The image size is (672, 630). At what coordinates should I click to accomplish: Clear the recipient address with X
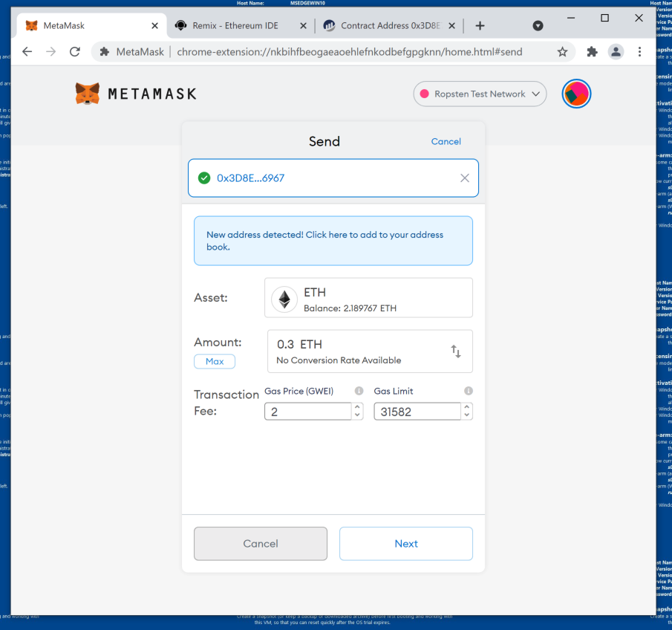[465, 178]
